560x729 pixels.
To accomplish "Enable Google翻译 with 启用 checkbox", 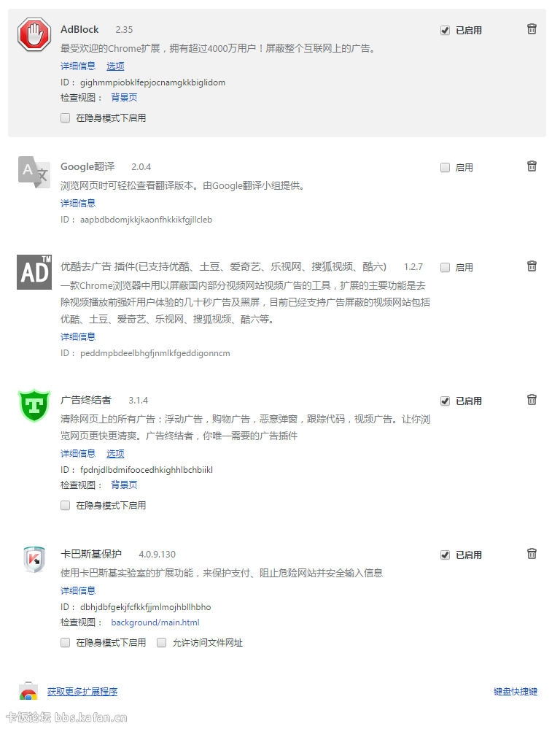I will click(446, 167).
